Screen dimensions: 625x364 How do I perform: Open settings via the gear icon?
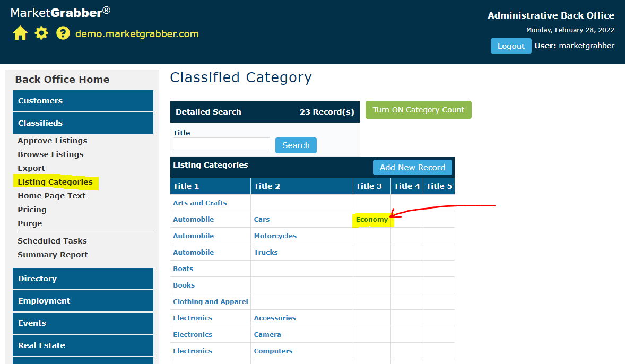tap(41, 33)
